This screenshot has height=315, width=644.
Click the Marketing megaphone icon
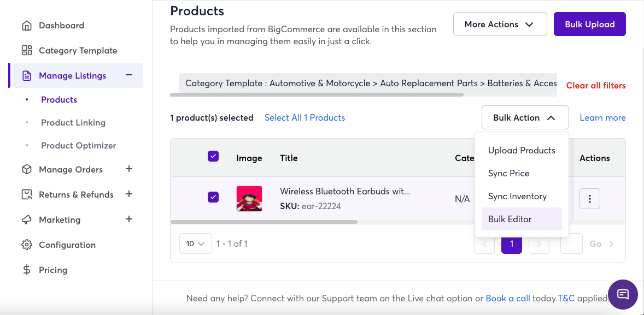coord(26,220)
